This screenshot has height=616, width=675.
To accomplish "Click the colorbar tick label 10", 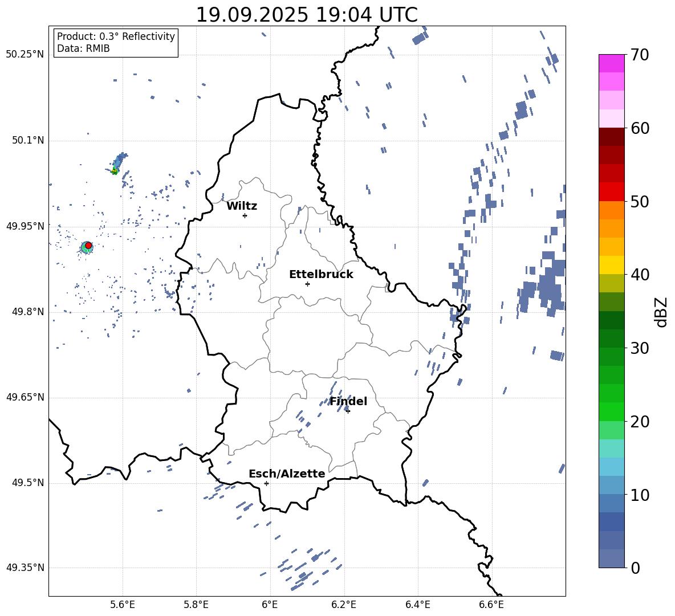I will point(640,495).
